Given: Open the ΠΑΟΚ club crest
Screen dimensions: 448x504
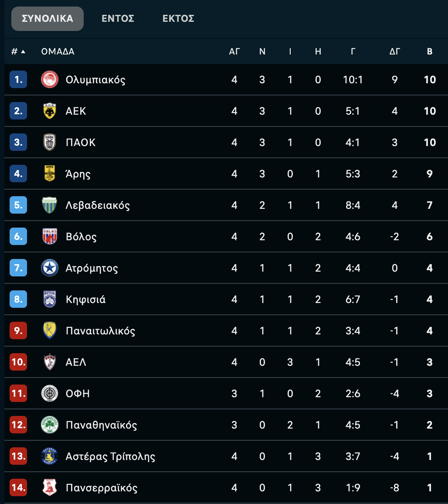Looking at the screenshot, I should pyautogui.click(x=50, y=142).
